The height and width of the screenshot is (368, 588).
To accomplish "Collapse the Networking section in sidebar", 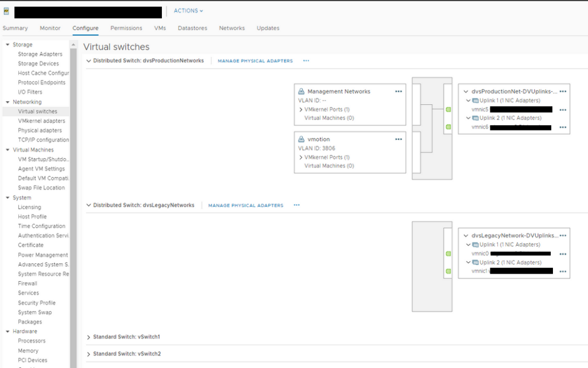I will tap(7, 102).
